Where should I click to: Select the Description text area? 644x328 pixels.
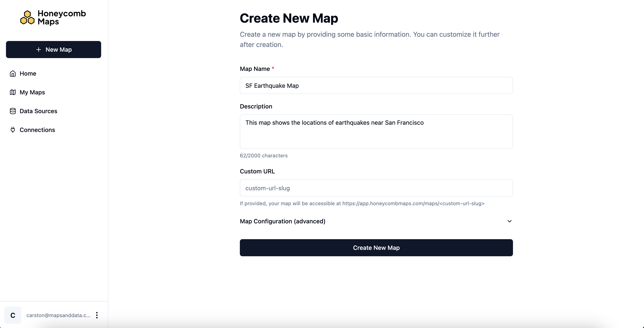click(376, 132)
